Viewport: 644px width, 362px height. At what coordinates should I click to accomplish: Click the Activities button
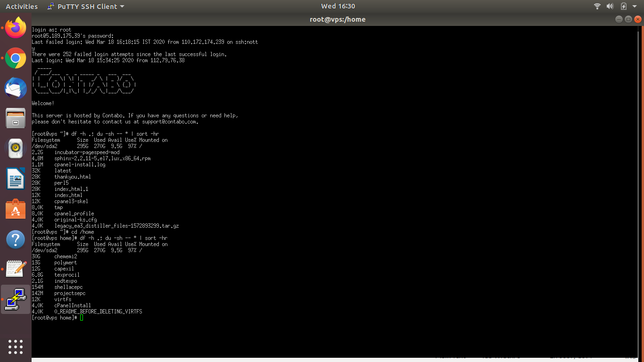click(22, 6)
